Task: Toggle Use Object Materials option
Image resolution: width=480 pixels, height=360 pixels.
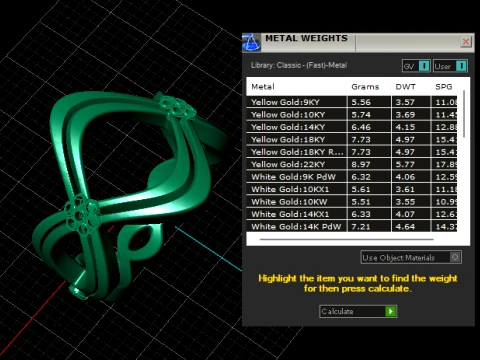Action: (411, 257)
